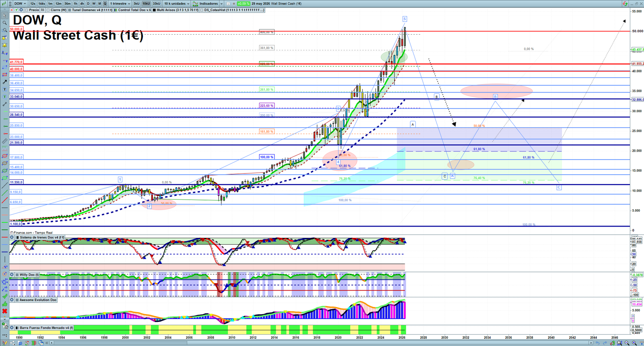Click the green plus add icon
Image resolution: width=644 pixels, height=346 pixels.
(17, 10)
